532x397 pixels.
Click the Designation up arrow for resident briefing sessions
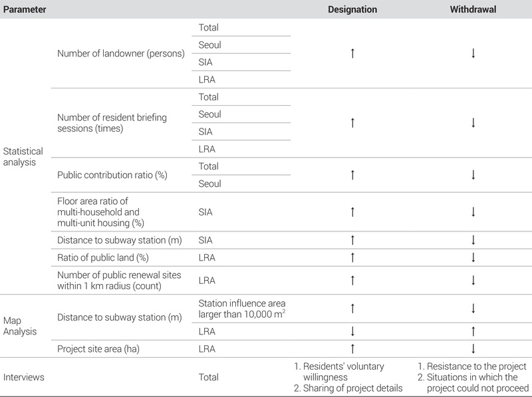[352, 122]
